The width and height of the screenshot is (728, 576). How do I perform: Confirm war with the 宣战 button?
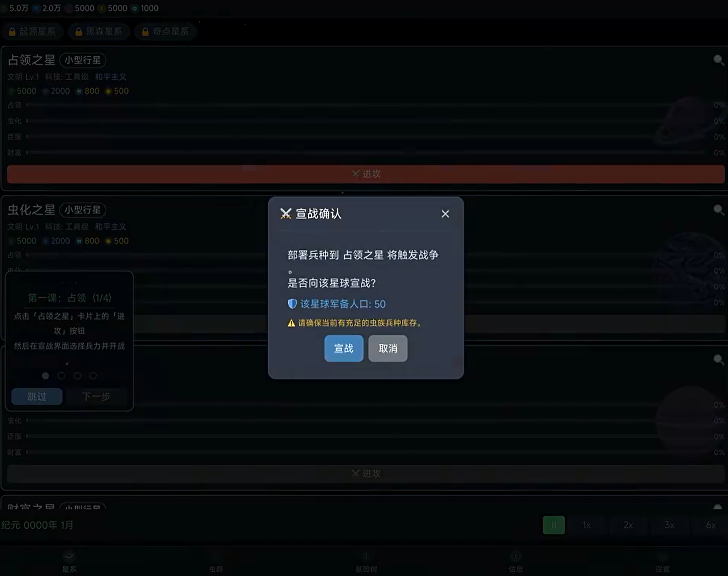coord(343,348)
